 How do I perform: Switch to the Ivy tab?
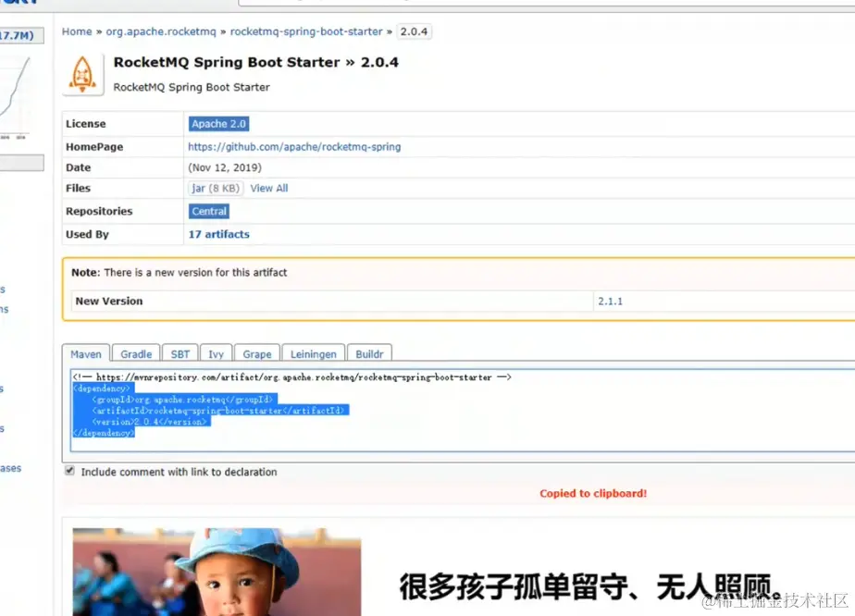pos(216,353)
